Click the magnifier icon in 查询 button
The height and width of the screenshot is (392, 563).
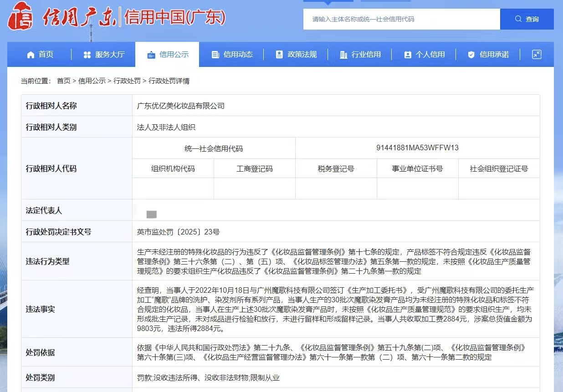point(518,19)
